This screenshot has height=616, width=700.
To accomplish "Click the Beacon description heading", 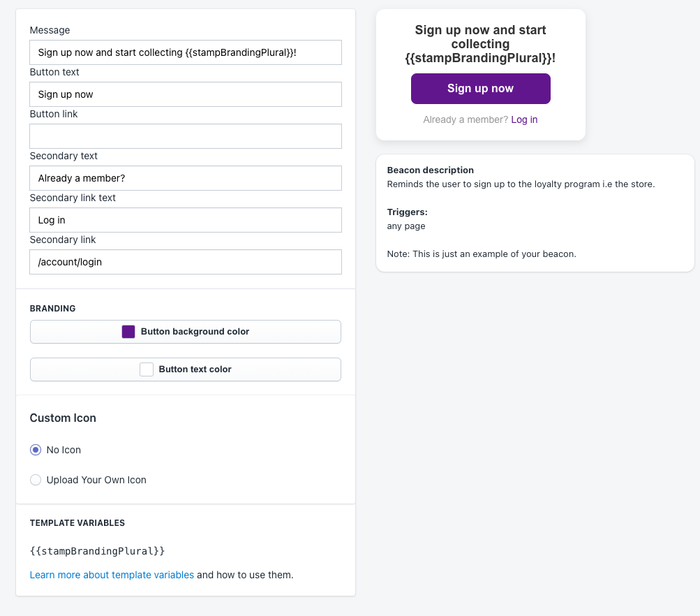I will [x=430, y=170].
